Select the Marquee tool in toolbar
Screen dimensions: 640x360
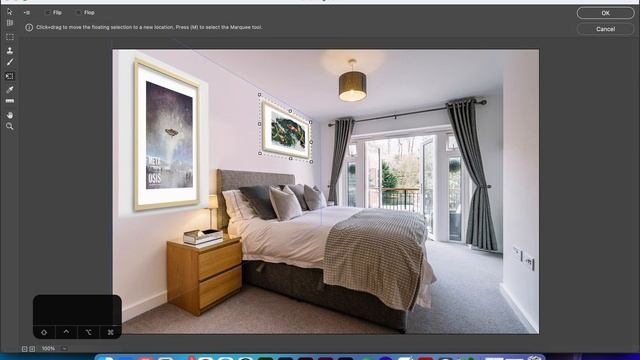point(9,37)
